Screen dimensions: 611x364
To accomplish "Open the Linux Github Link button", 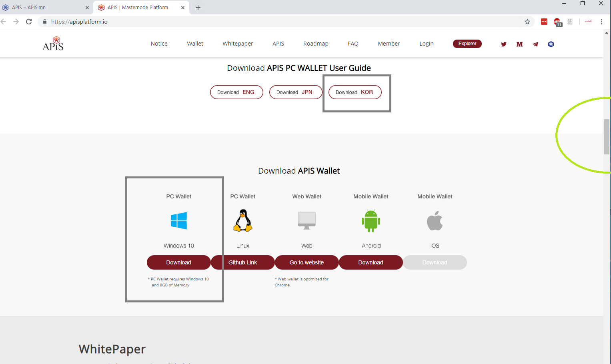I will (243, 262).
